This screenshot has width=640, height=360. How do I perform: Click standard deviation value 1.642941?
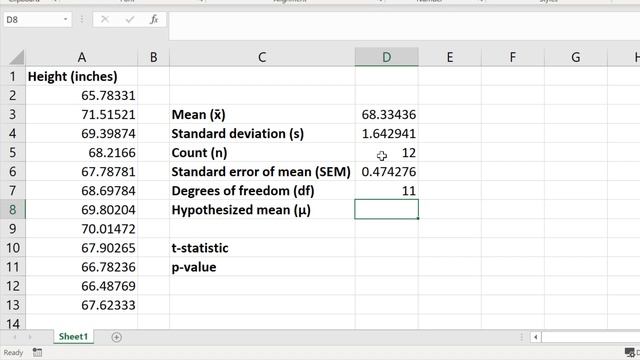click(387, 133)
